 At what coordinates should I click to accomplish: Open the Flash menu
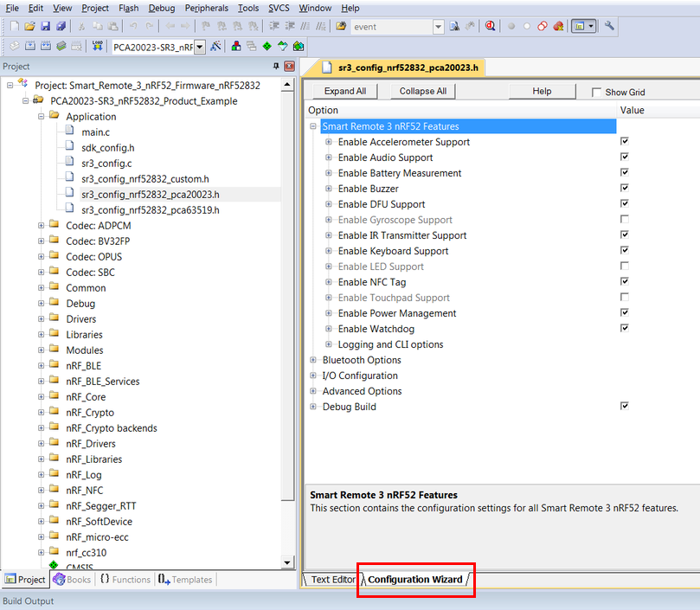[x=129, y=8]
